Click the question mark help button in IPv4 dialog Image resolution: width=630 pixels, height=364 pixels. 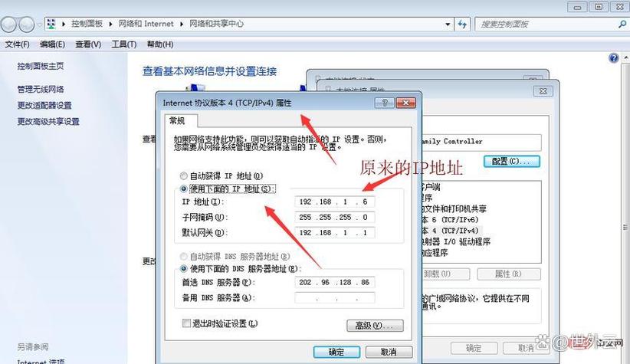coord(386,103)
